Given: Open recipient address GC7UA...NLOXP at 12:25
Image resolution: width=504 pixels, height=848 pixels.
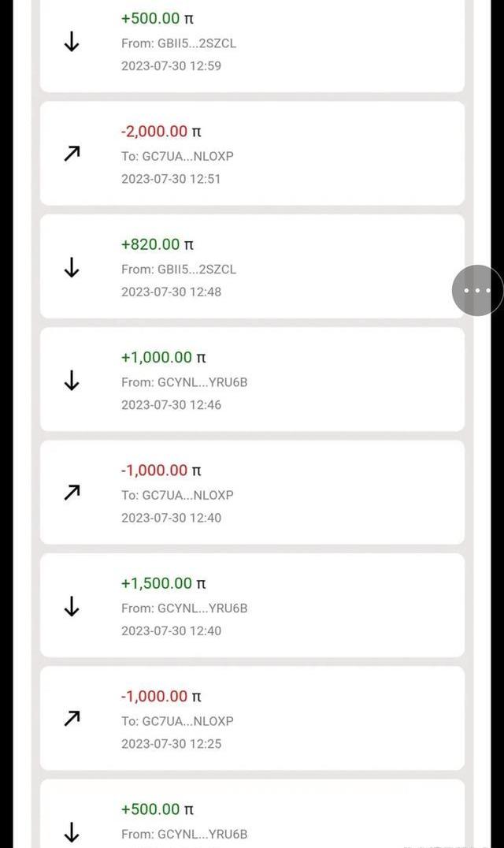Looking at the screenshot, I should click(177, 721).
